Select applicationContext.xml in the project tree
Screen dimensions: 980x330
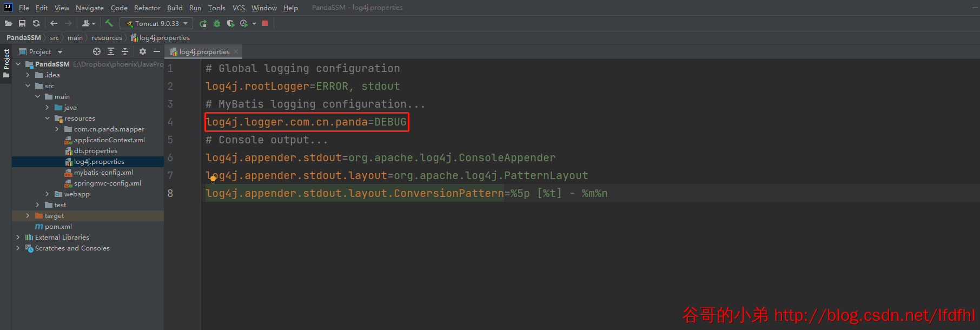pyautogui.click(x=109, y=140)
